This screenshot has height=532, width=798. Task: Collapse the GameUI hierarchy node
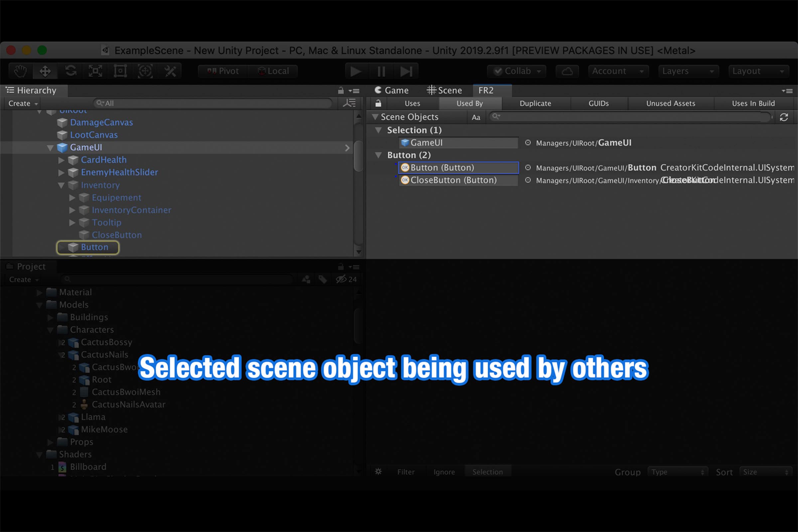coord(50,148)
